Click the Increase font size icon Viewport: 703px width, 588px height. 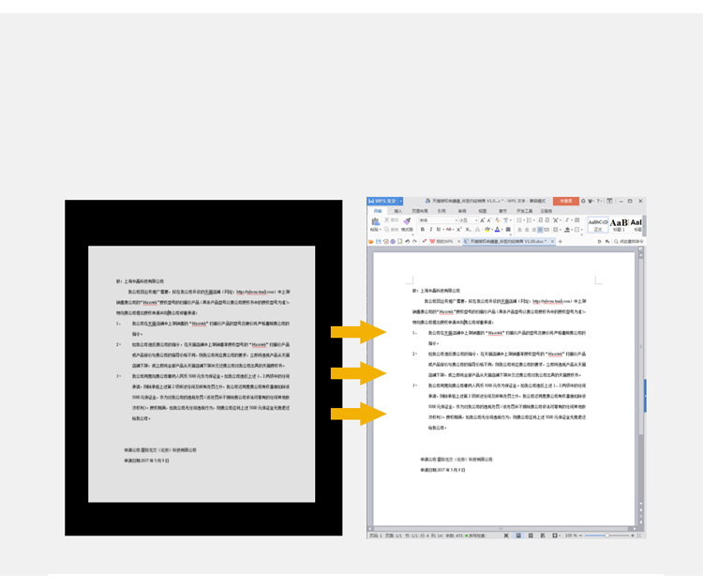click(x=483, y=219)
